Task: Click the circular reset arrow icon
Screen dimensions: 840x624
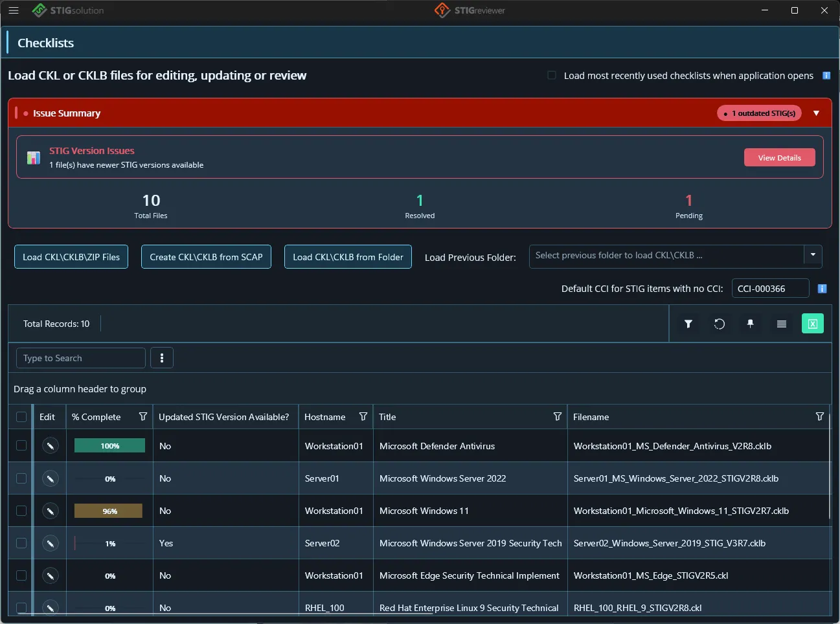Action: 720,324
